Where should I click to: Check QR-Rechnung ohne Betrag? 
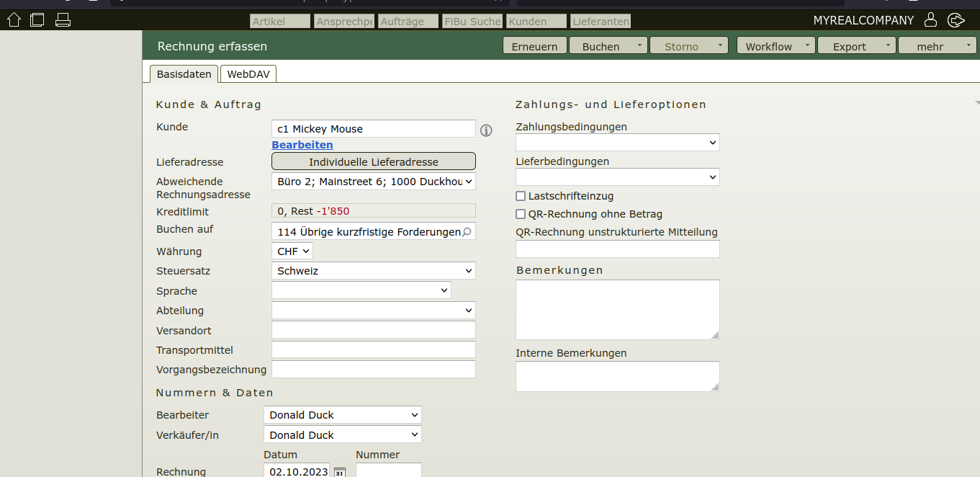(x=521, y=214)
